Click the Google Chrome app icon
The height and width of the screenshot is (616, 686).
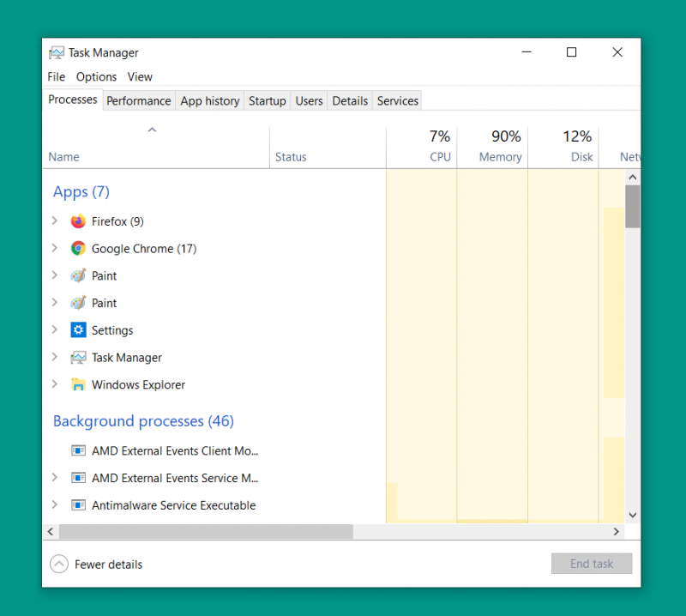click(78, 248)
